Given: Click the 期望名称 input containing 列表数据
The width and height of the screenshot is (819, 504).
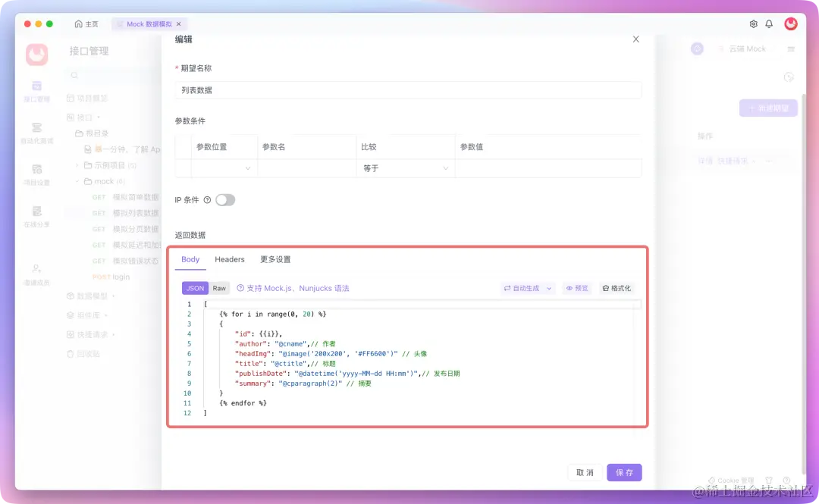Looking at the screenshot, I should [x=408, y=90].
